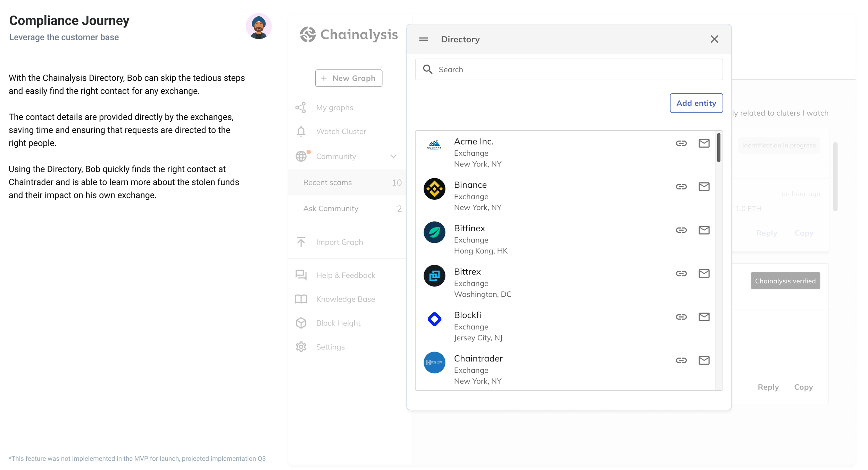Select the Blockfi entry name
The width and height of the screenshot is (868, 470).
coord(467,315)
